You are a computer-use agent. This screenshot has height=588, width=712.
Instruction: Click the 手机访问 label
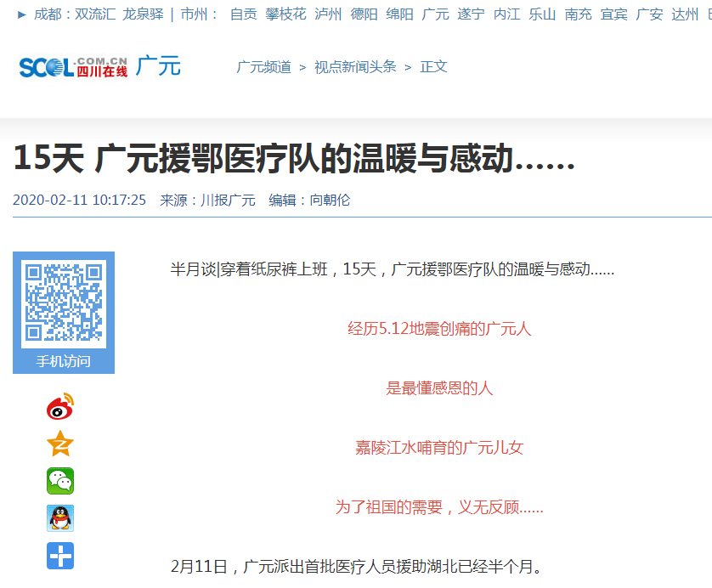click(x=64, y=361)
